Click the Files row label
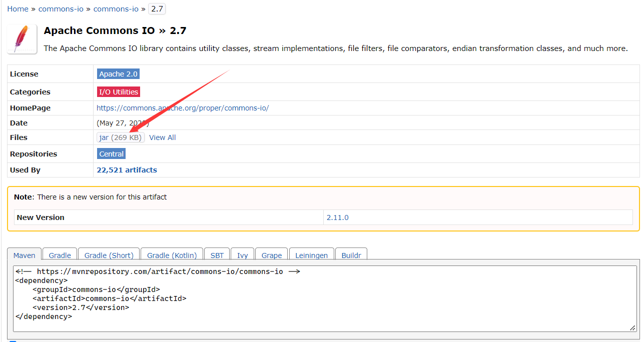This screenshot has width=644, height=342. (19, 137)
